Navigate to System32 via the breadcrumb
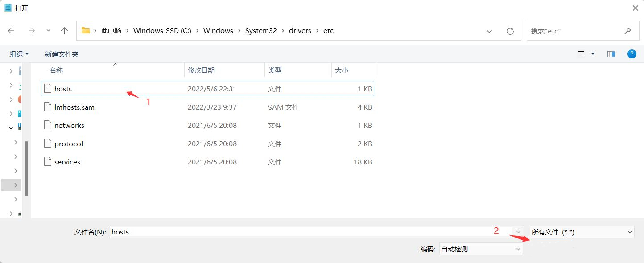Image resolution: width=644 pixels, height=263 pixels. [x=261, y=30]
